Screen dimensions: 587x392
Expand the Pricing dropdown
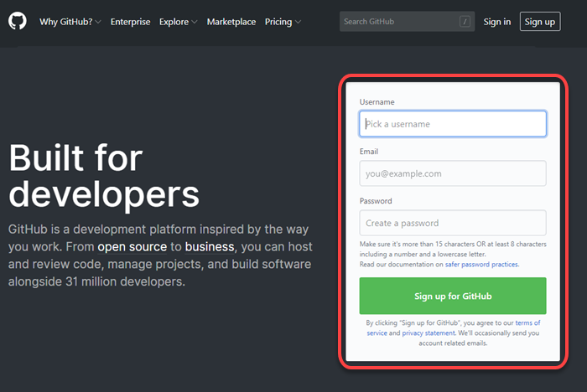coord(283,22)
